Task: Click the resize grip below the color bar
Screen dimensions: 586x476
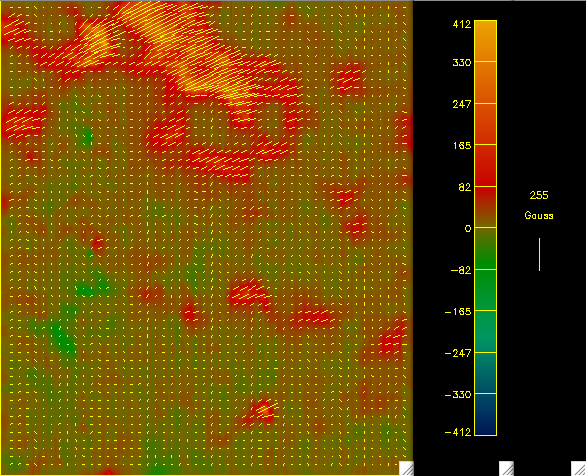Action: tap(507, 469)
